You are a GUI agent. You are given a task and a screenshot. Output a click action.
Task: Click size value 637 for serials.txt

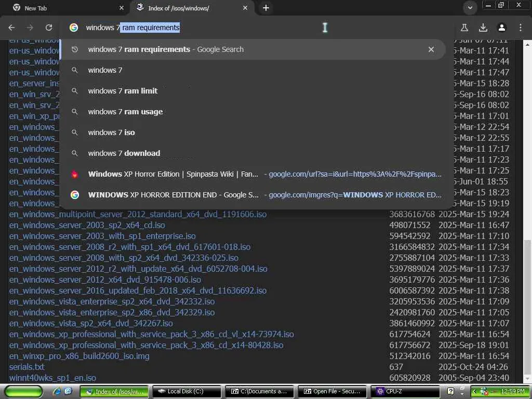[396, 367]
